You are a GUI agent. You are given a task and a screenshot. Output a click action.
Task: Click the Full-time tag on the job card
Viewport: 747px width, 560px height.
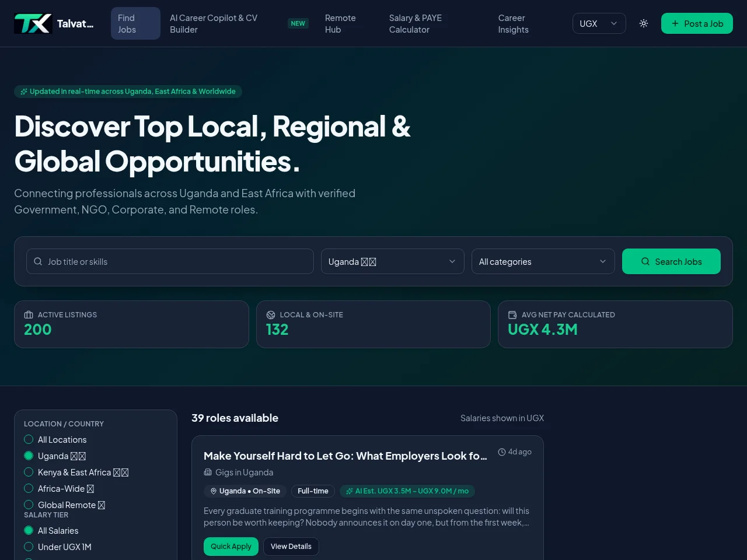tap(313, 491)
